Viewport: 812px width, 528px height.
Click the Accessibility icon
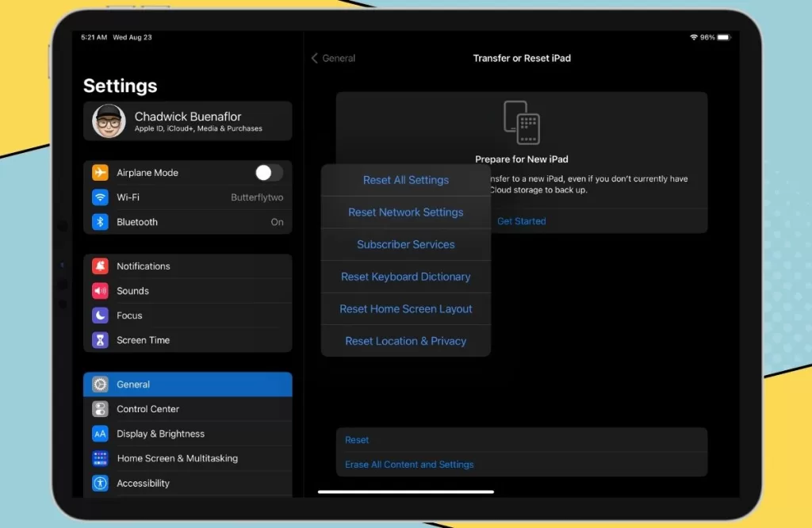click(x=100, y=483)
